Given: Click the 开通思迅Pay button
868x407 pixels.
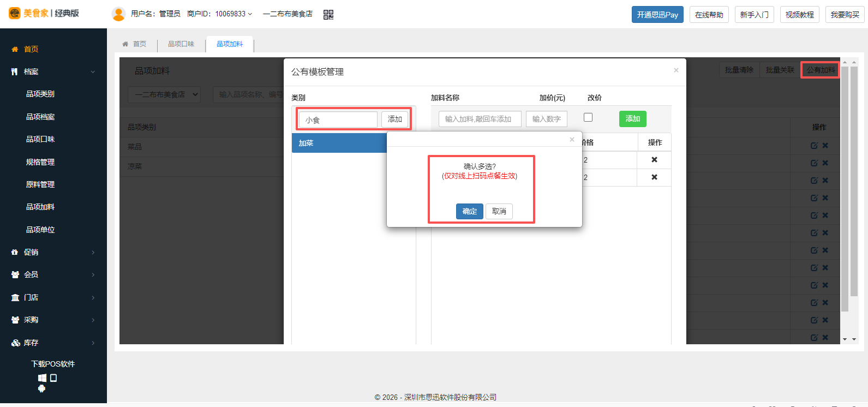Looking at the screenshot, I should tap(657, 15).
